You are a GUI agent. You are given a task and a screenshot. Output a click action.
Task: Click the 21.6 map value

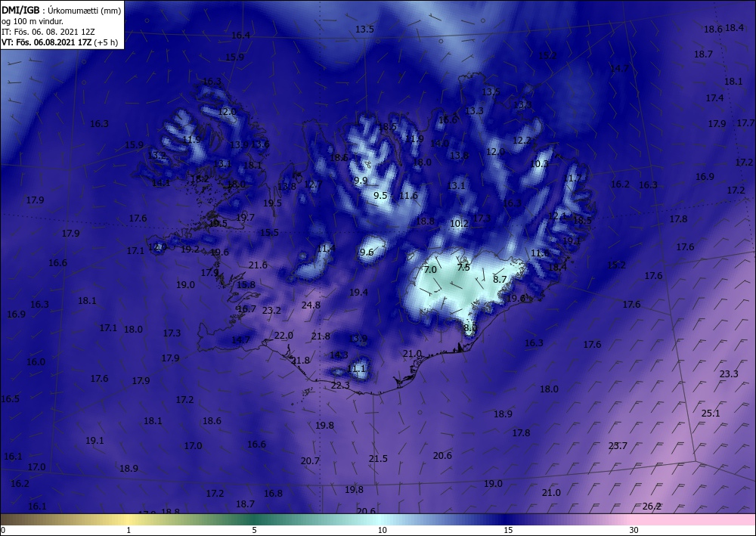click(x=258, y=265)
